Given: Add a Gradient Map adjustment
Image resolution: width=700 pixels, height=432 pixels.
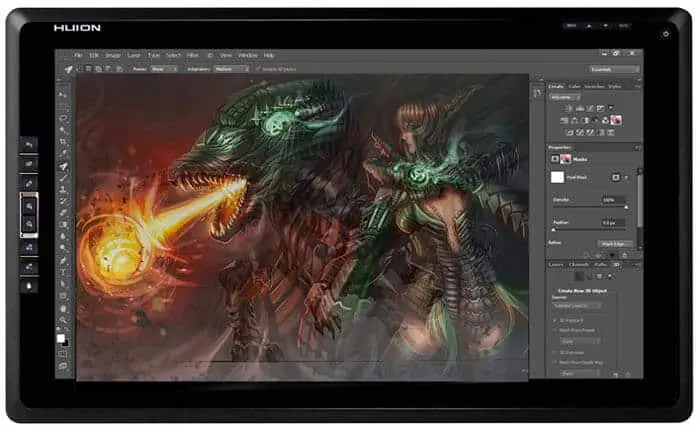Looking at the screenshot, I should (x=601, y=133).
